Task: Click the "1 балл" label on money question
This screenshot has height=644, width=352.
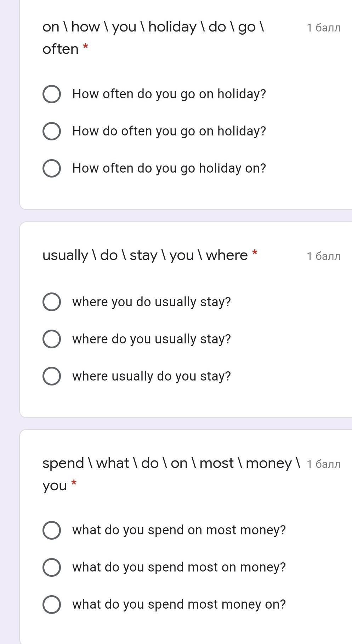Action: [323, 464]
